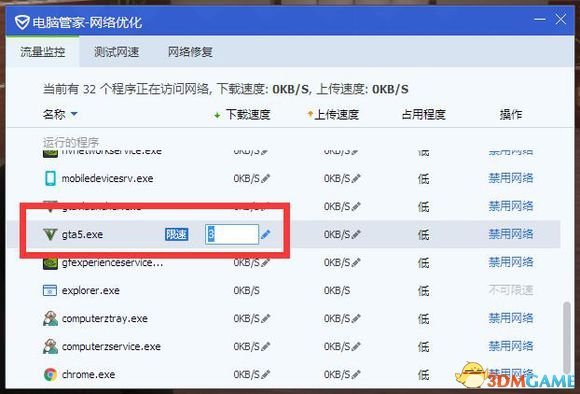Click 不可限速 label for explorer.exe

tap(511, 290)
